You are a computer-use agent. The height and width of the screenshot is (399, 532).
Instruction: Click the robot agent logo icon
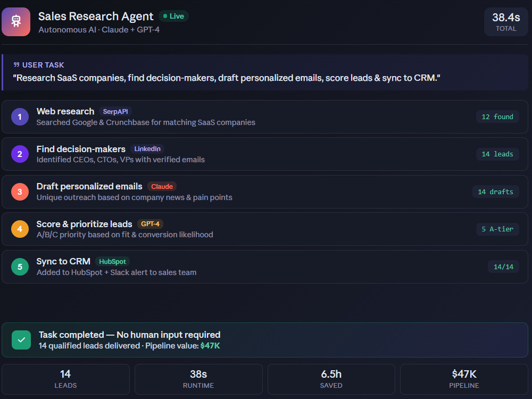[x=16, y=22]
